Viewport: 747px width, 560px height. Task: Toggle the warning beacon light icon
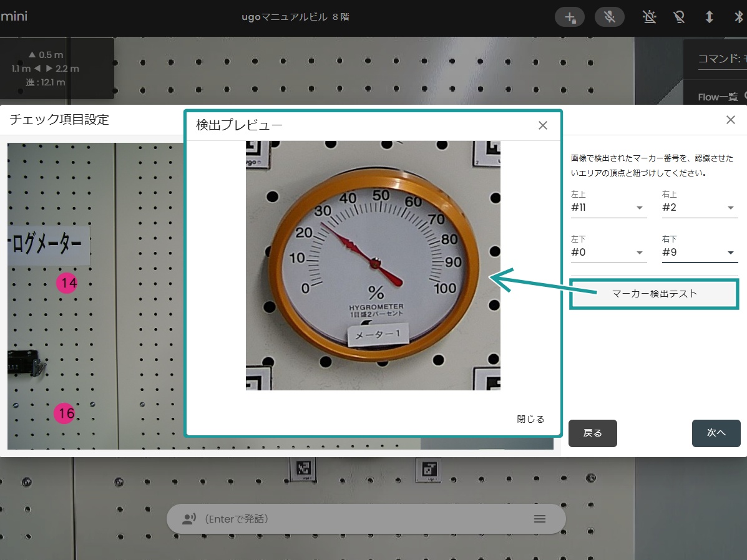[649, 17]
